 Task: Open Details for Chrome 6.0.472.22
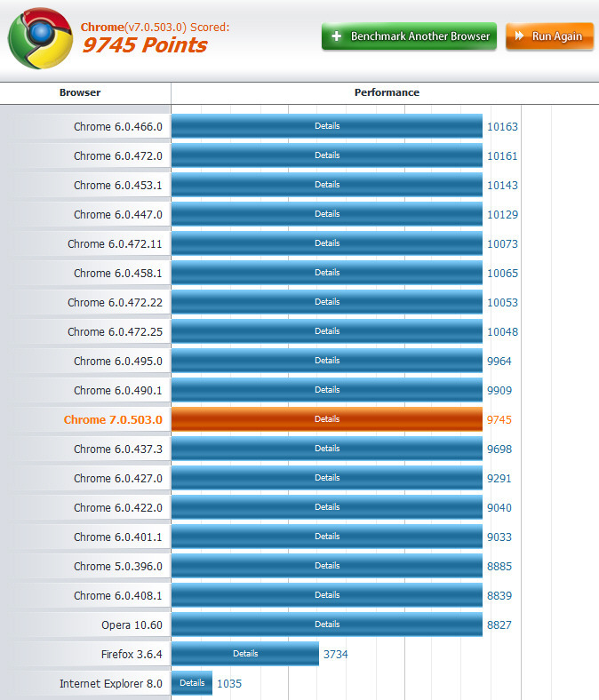tap(327, 302)
